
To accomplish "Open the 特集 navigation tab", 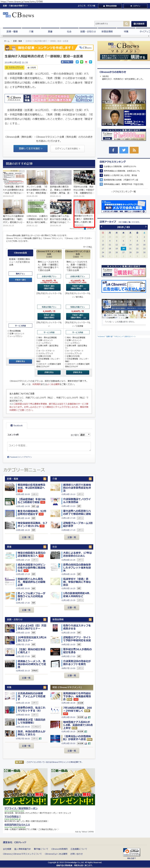I will pyautogui.click(x=126, y=31).
